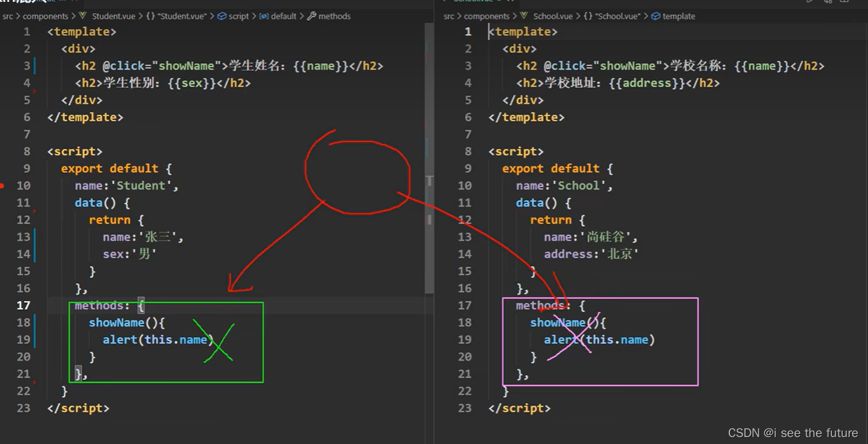Click 'showName' attribute in Student.vue line 3
868x444 pixels.
[x=186, y=66]
